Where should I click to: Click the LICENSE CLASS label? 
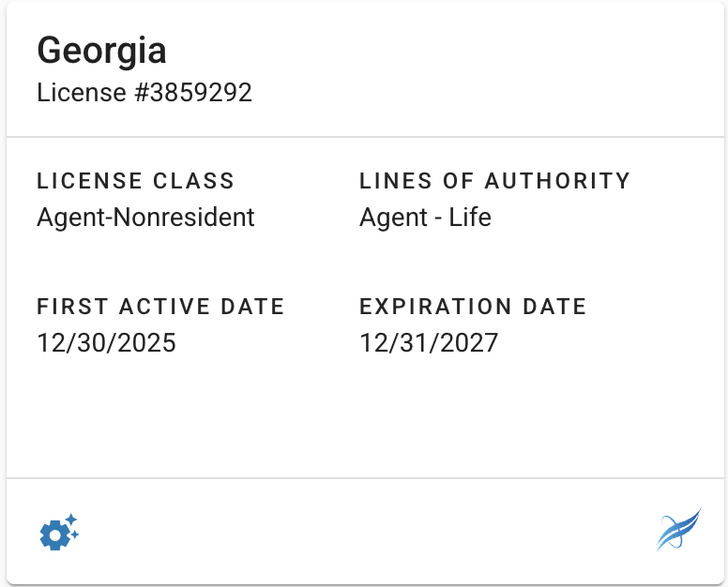point(135,181)
